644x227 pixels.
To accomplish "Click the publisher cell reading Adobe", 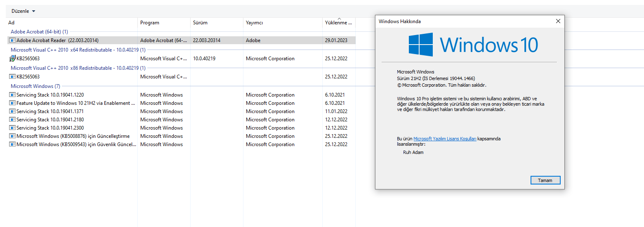I will point(253,40).
